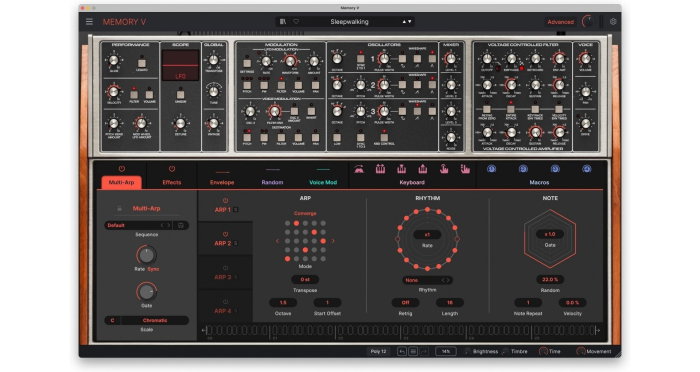Toggle the KBD Control switch
700x372 pixels.
(384, 137)
